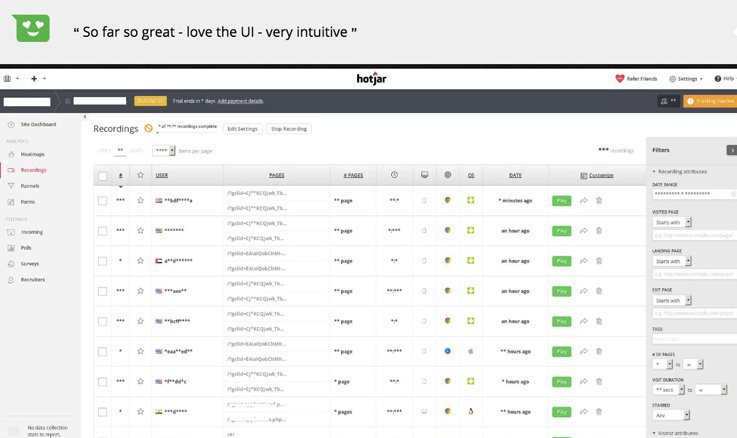Open Visited Page 'Starts with' dropdown
This screenshot has height=438, width=737.
pyautogui.click(x=672, y=222)
